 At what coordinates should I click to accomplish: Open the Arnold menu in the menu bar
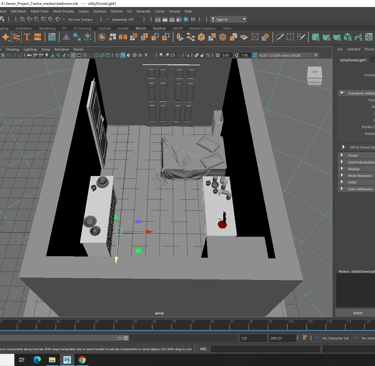[x=174, y=11]
